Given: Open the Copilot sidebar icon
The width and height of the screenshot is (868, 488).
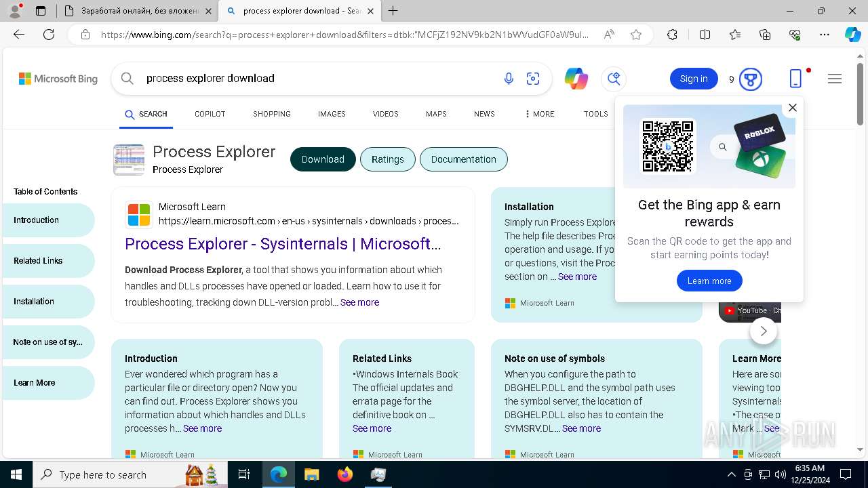Looking at the screenshot, I should pos(853,35).
